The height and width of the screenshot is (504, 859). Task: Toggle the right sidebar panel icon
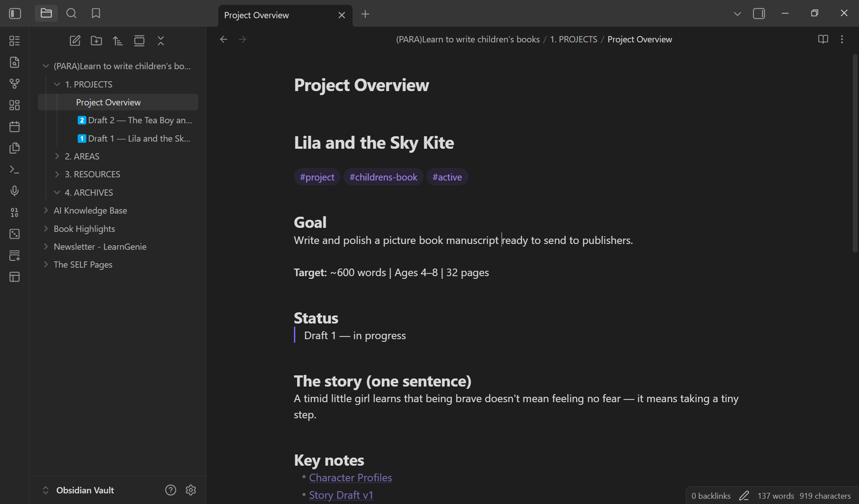[x=759, y=14]
